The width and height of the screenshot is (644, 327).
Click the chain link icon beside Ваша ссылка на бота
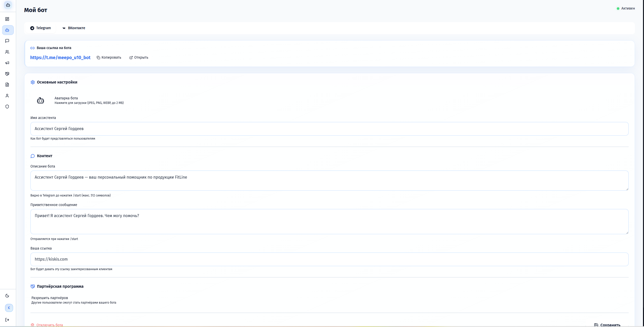32,48
